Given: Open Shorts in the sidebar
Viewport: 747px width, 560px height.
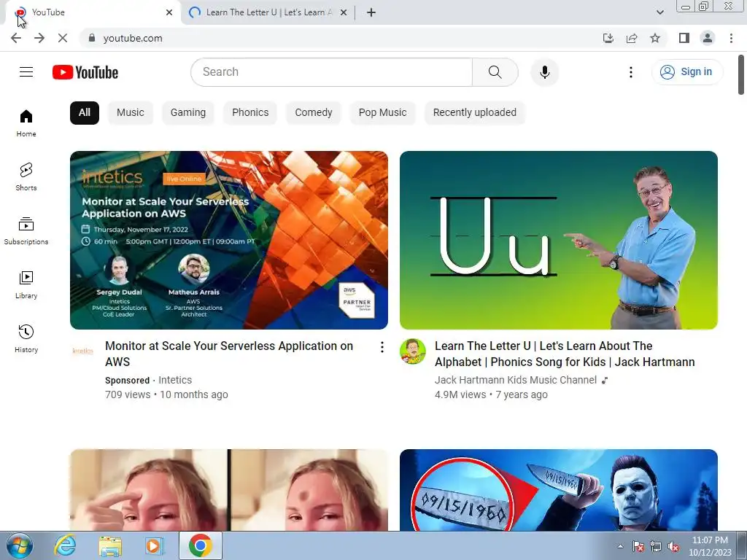Looking at the screenshot, I should point(26,177).
